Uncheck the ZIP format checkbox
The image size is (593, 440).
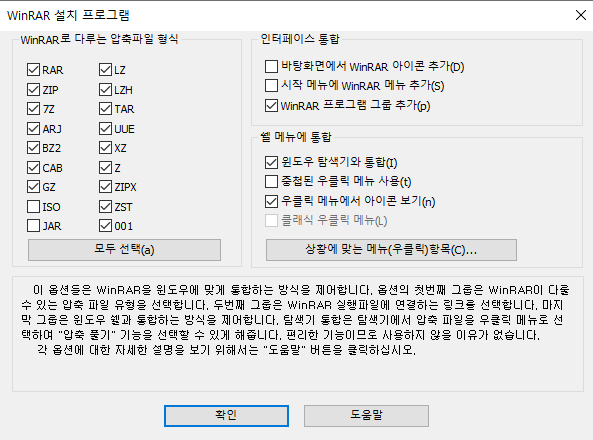33,90
